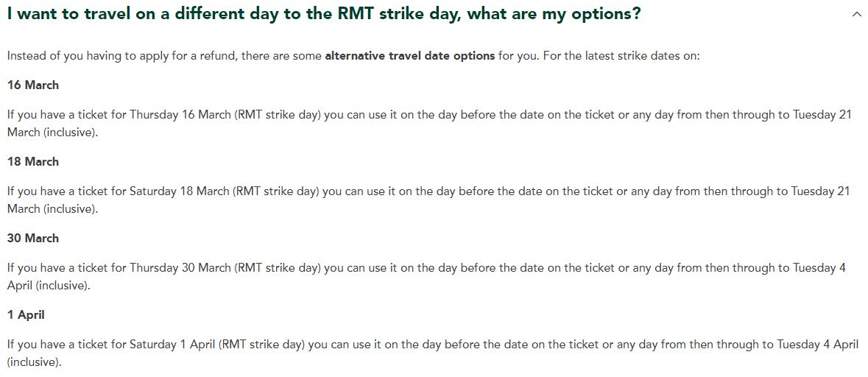Screen dimensions: 868x377
Task: Select the '1 April' subheading
Action: (26, 314)
